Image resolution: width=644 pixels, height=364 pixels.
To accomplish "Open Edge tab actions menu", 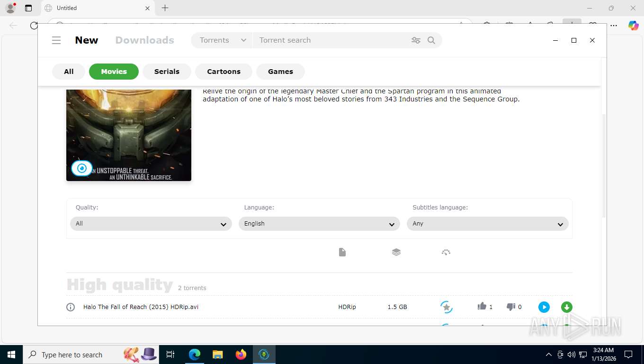I will (28, 8).
